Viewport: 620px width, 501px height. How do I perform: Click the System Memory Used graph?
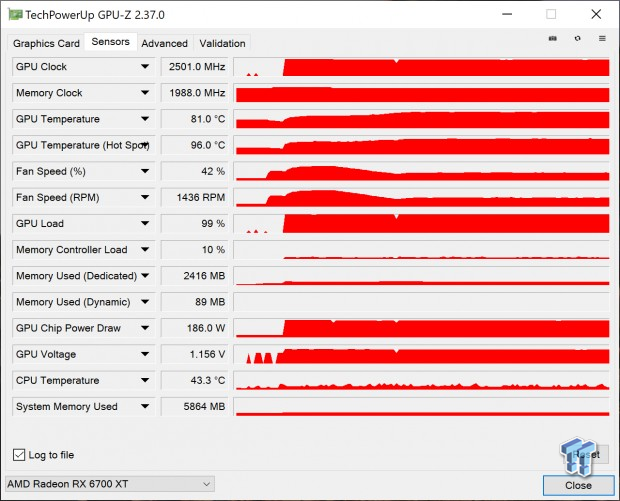tap(422, 406)
